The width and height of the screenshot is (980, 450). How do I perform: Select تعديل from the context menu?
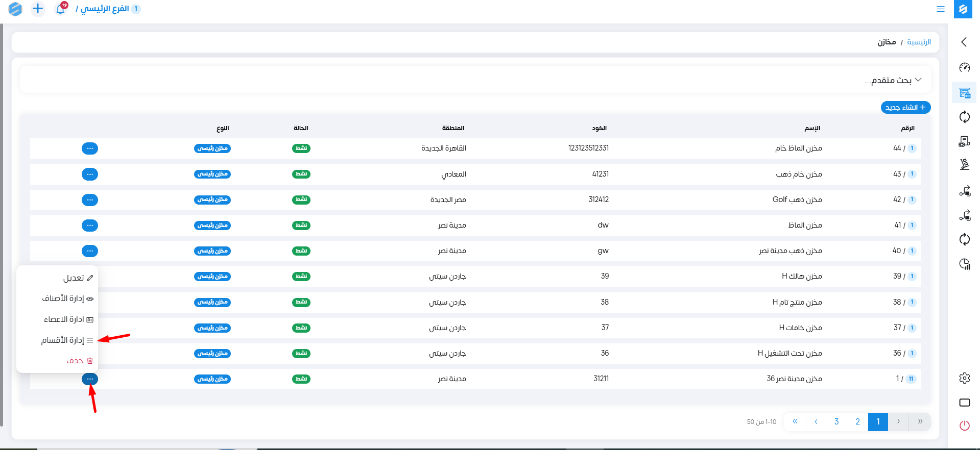coord(74,278)
